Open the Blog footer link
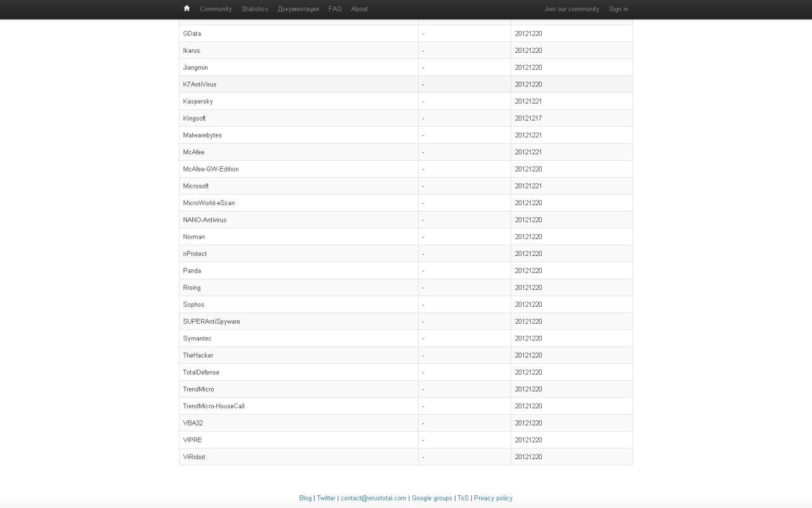 coord(305,498)
